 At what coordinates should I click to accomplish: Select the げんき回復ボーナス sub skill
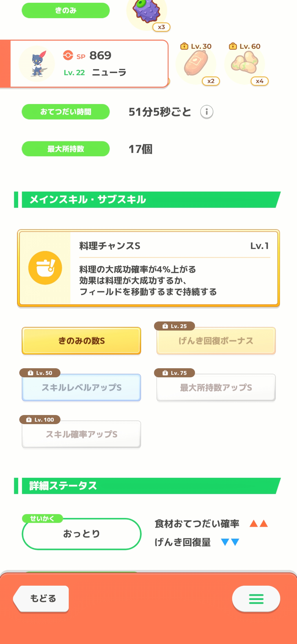(x=216, y=341)
